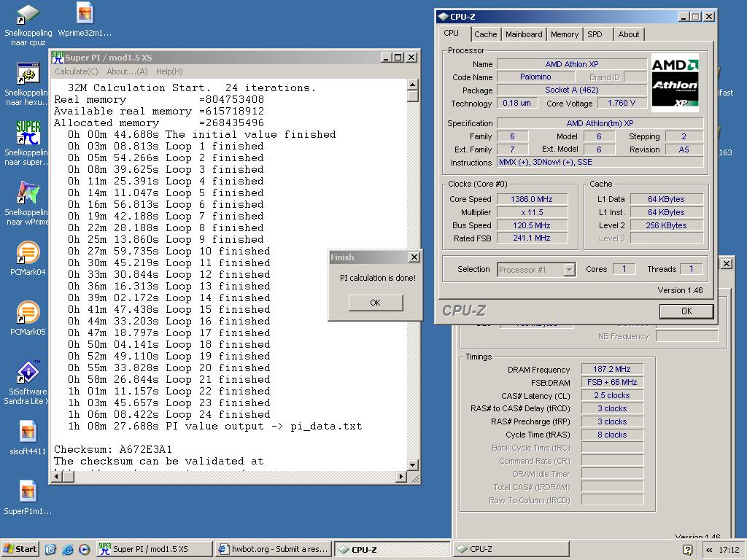This screenshot has width=747, height=560.
Task: Click the Bus Speed value 120.5 MHz
Action: point(532,225)
